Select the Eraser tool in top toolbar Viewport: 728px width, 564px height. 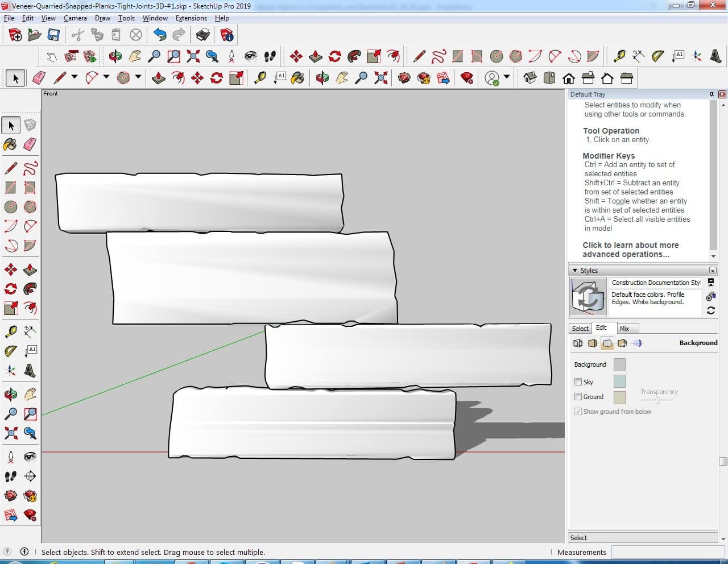39,78
